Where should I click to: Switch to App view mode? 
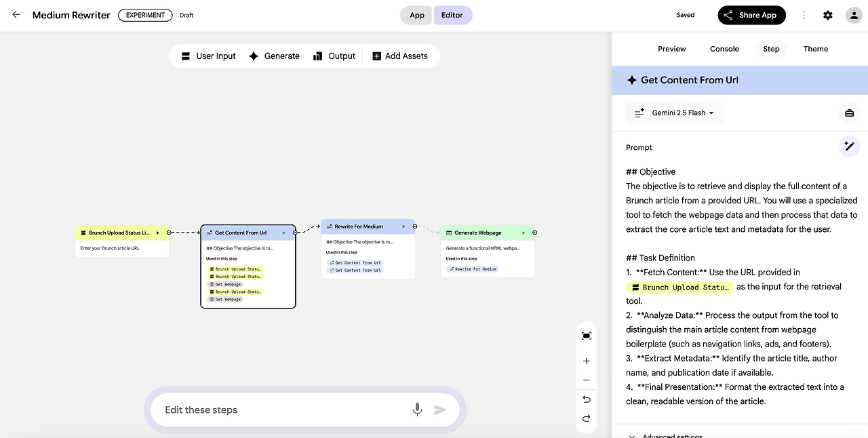[417, 15]
